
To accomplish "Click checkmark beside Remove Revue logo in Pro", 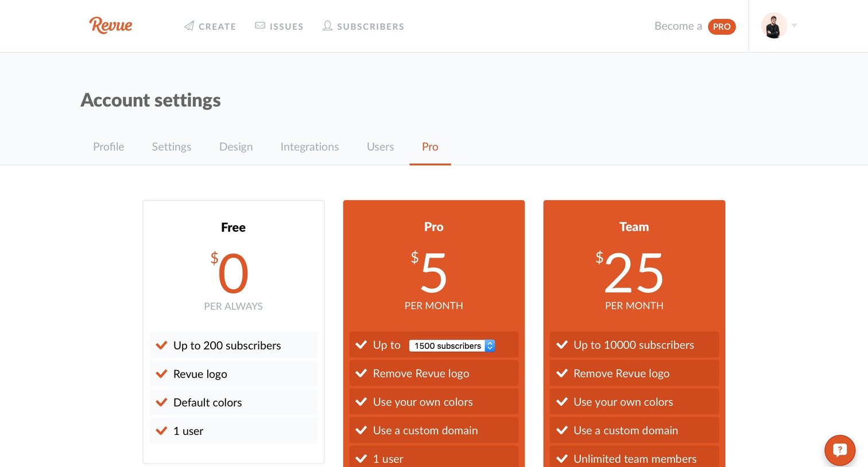I will 361,373.
